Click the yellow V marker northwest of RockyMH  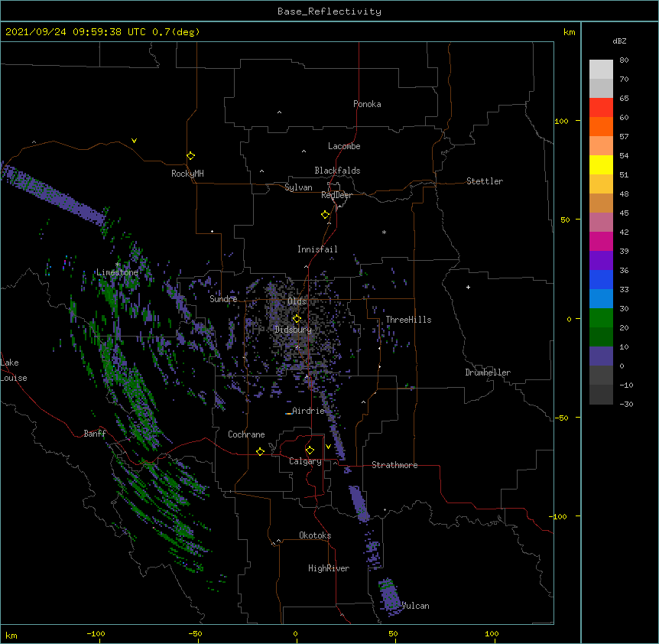pyautogui.click(x=134, y=141)
